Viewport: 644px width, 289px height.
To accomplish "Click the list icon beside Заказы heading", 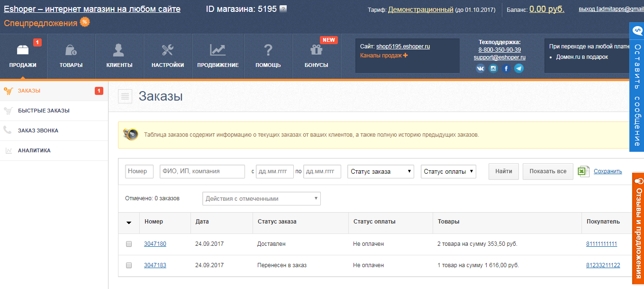I will [125, 95].
